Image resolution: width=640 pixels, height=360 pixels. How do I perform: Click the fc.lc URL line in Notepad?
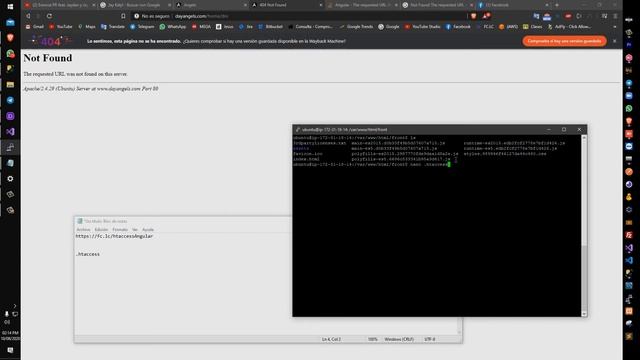(x=114, y=236)
